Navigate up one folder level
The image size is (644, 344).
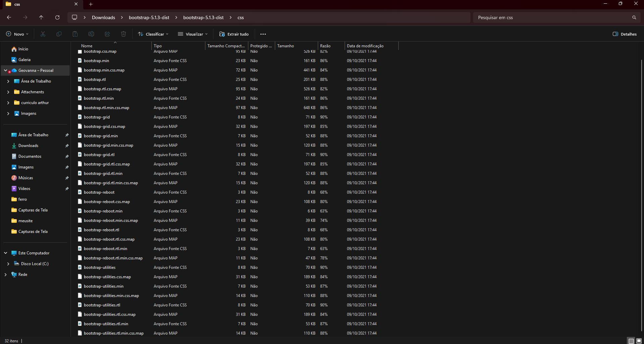tap(41, 17)
